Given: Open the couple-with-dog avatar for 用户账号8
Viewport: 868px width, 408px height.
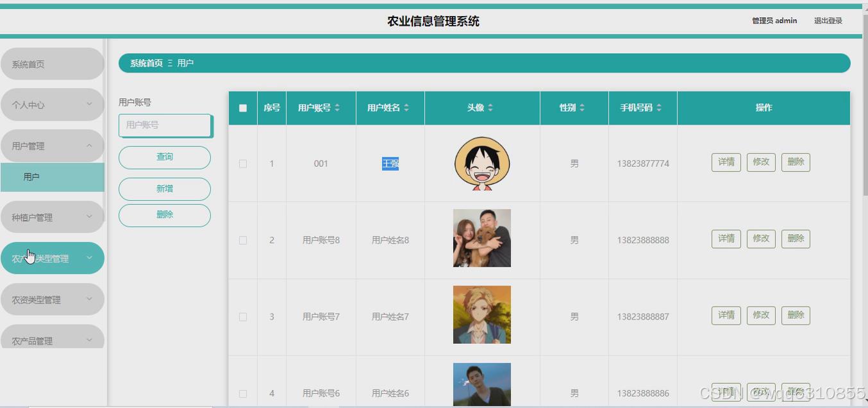Looking at the screenshot, I should pyautogui.click(x=482, y=238).
